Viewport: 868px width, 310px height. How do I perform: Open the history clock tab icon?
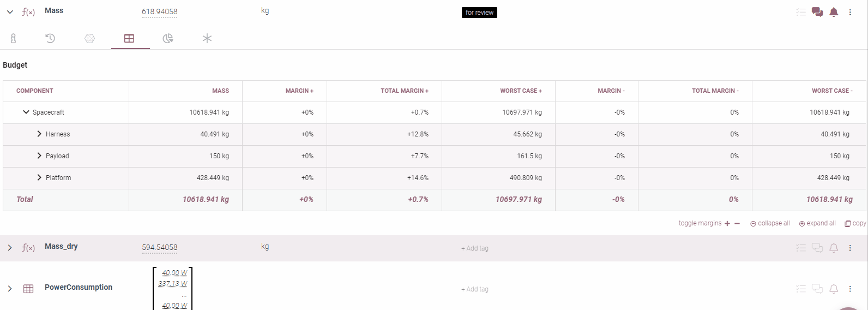[50, 38]
